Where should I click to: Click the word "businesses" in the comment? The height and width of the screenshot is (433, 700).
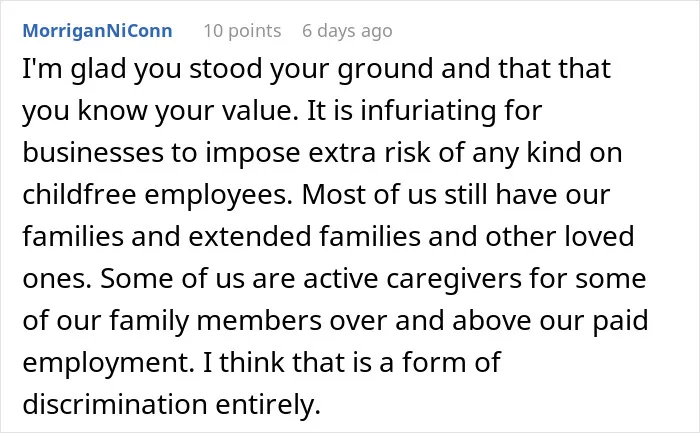93,152
